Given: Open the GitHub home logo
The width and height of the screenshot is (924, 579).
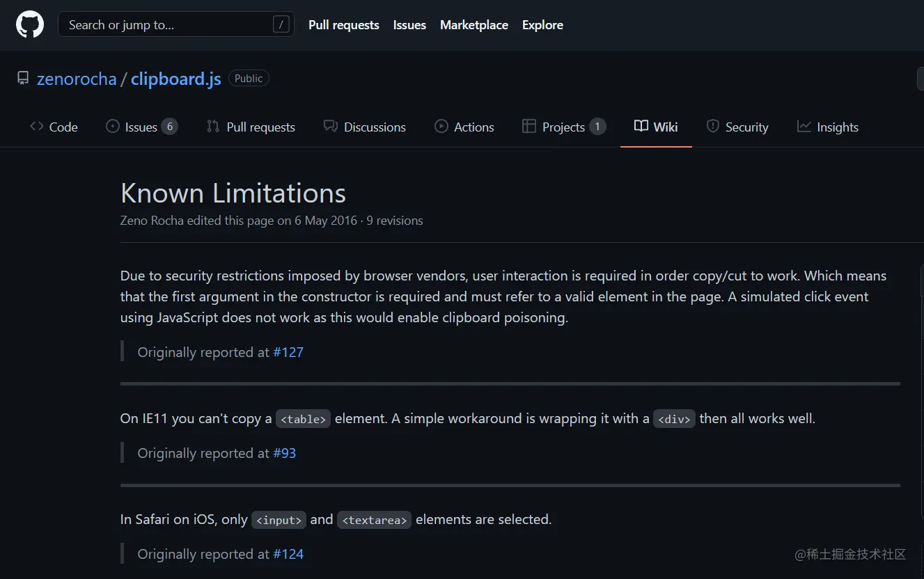Looking at the screenshot, I should tap(30, 25).
